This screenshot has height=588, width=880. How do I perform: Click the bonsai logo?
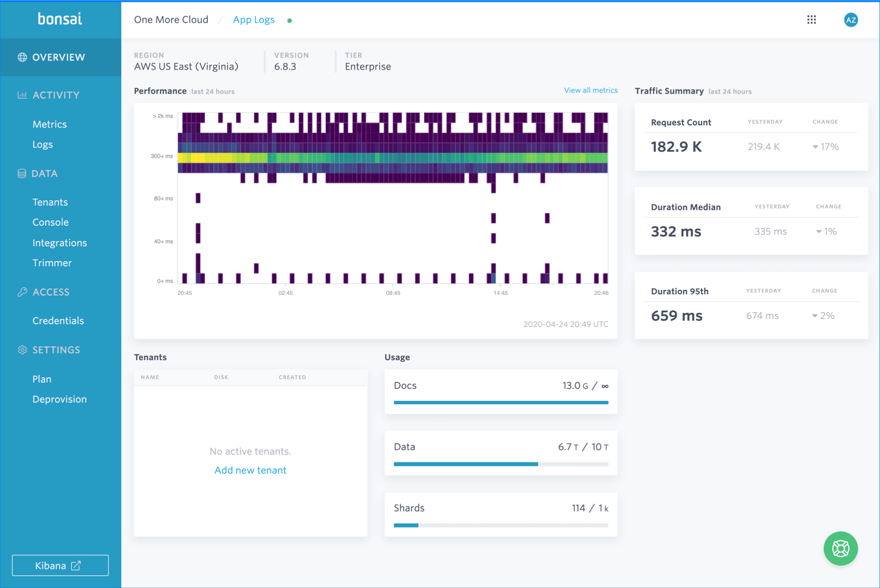click(x=60, y=19)
